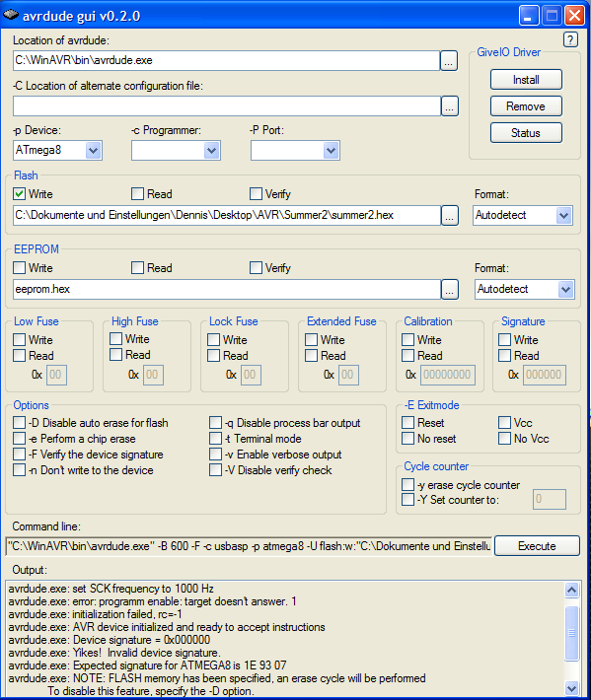The image size is (591, 700).
Task: Enable the EEPROM Write checkbox
Action: click(19, 267)
